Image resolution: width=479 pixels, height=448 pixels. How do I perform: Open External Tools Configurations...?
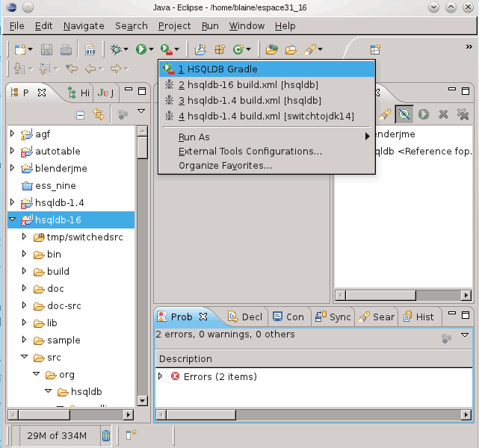click(250, 152)
